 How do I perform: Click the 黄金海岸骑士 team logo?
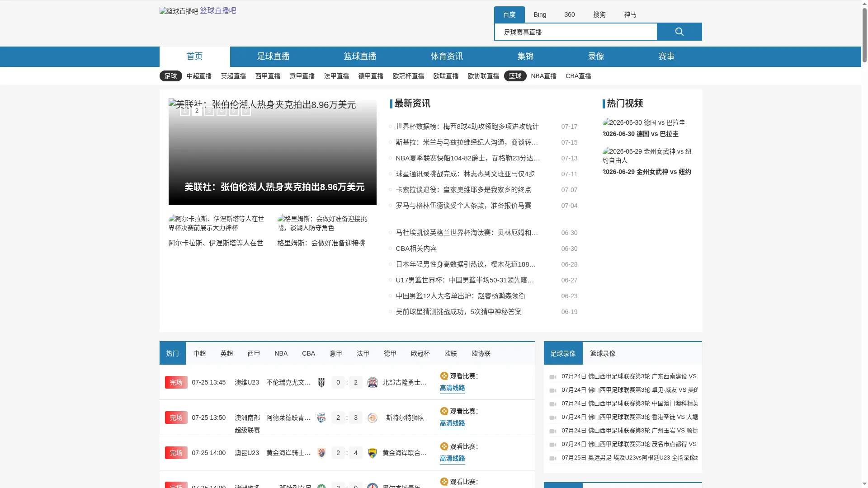[321, 453]
